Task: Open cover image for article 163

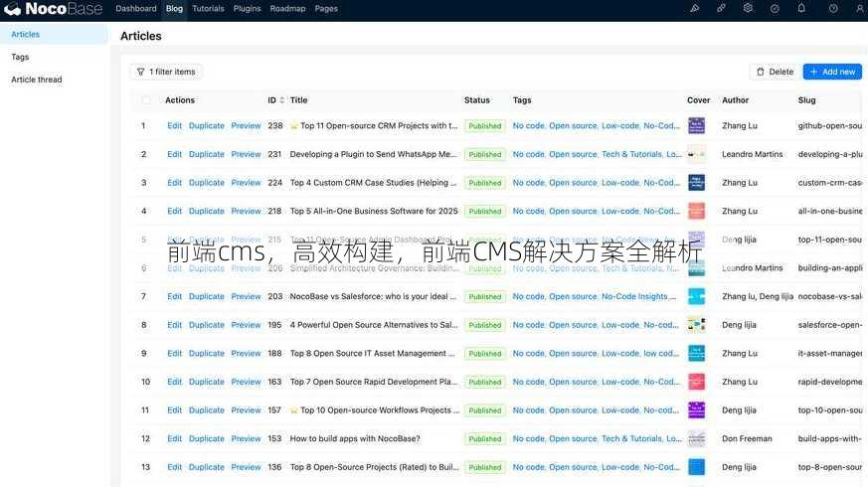Action: [x=696, y=382]
